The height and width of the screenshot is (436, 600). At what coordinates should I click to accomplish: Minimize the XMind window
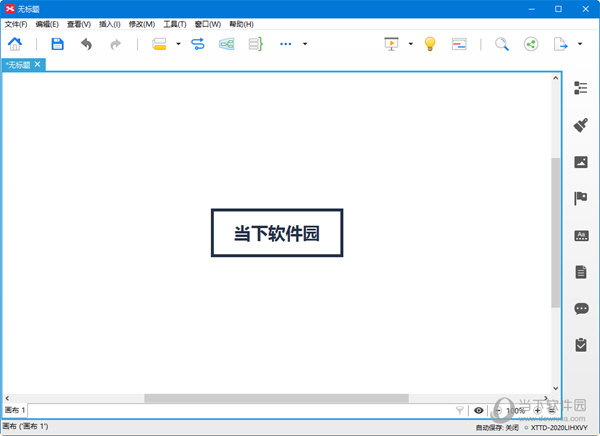[x=532, y=9]
